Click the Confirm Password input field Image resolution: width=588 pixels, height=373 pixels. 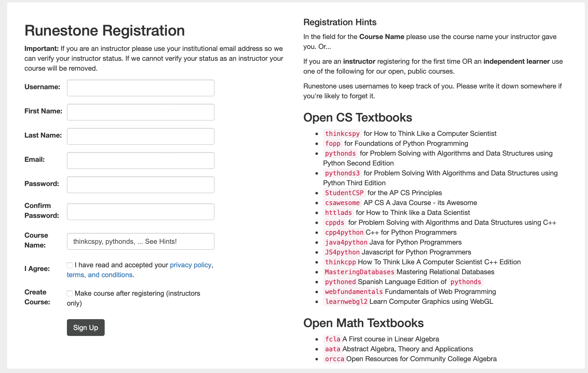tap(140, 211)
